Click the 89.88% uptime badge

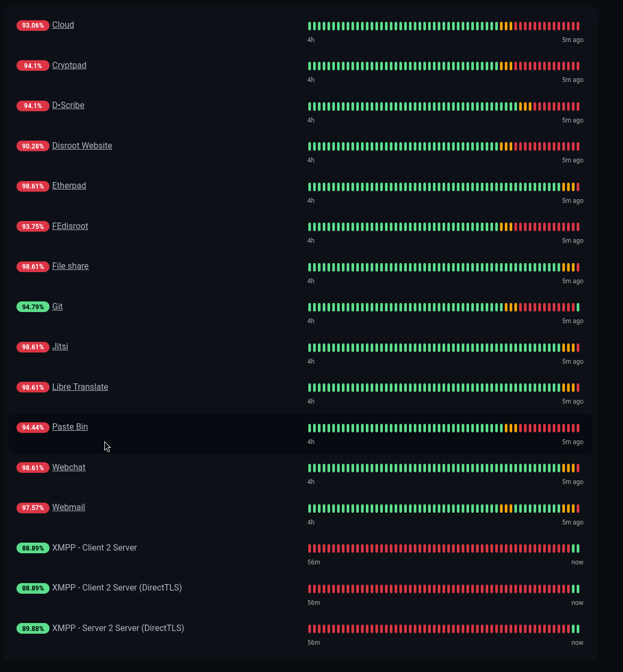pos(33,629)
